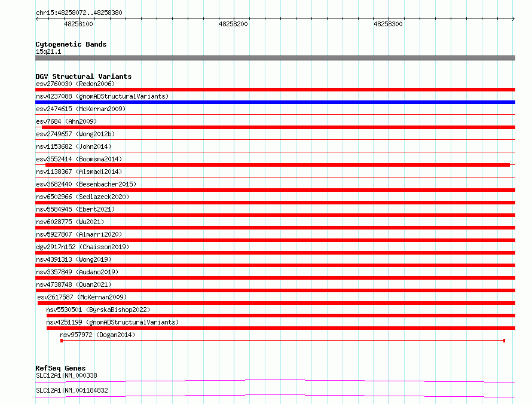
Task: Open the esv3552414 (Boomsma2014) label
Action: click(x=79, y=159)
